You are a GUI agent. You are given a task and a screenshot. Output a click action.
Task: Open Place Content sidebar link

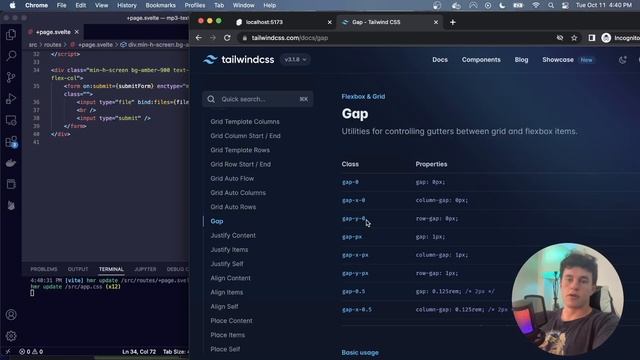231,321
